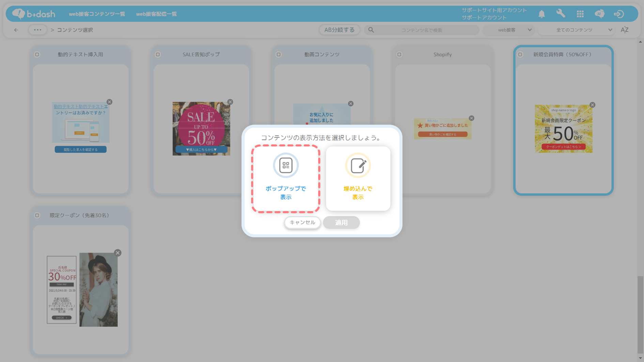Check the 動的テキスト挿入用 card checkbox
Image resolution: width=644 pixels, height=362 pixels.
pos(37,54)
